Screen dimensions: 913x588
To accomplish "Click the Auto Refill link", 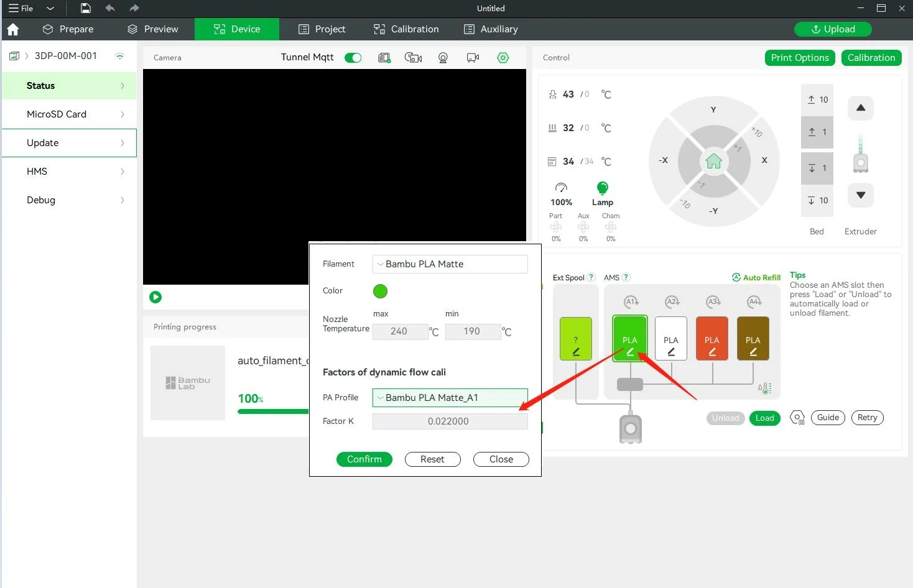I will tap(756, 278).
